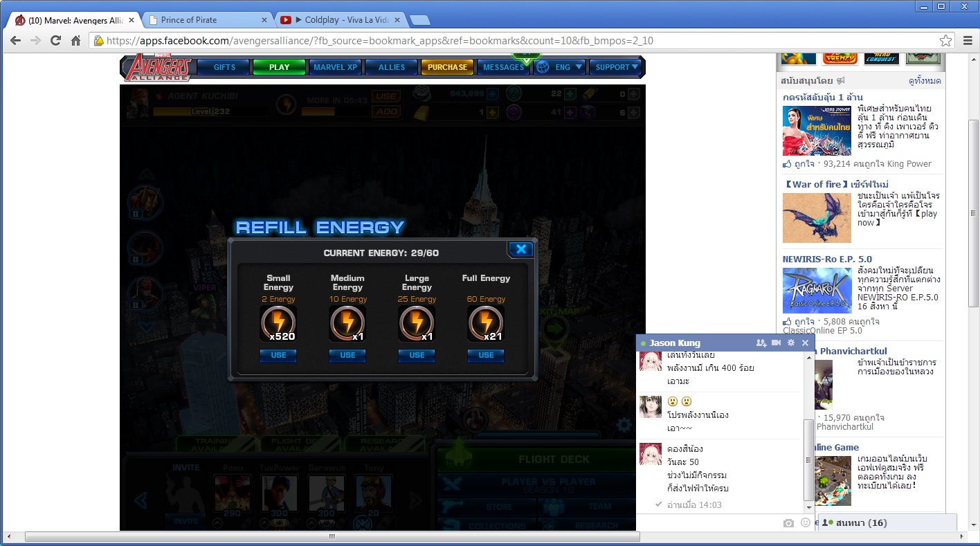Screen dimensions: 980x546
Task: Go to the browser home page
Action: pos(76,41)
